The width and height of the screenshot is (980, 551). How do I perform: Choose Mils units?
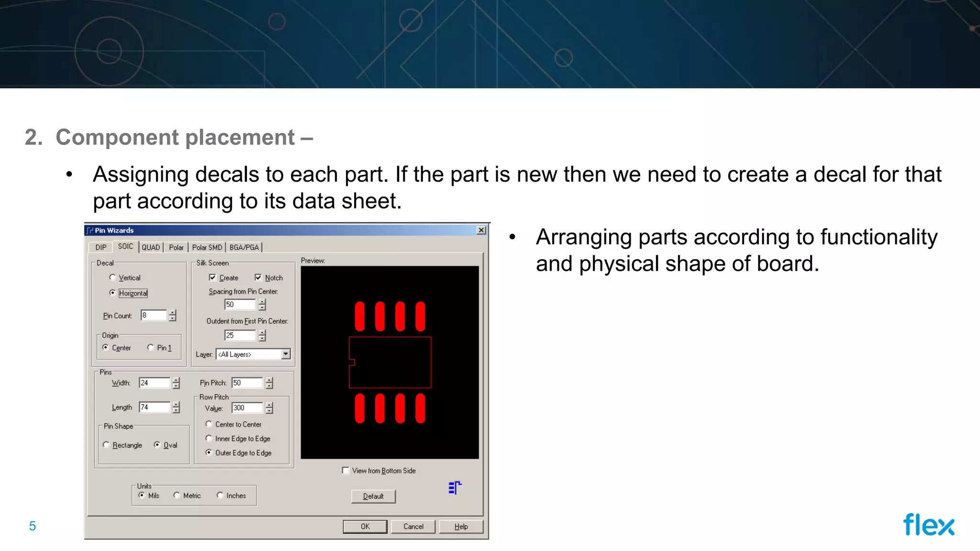click(149, 496)
